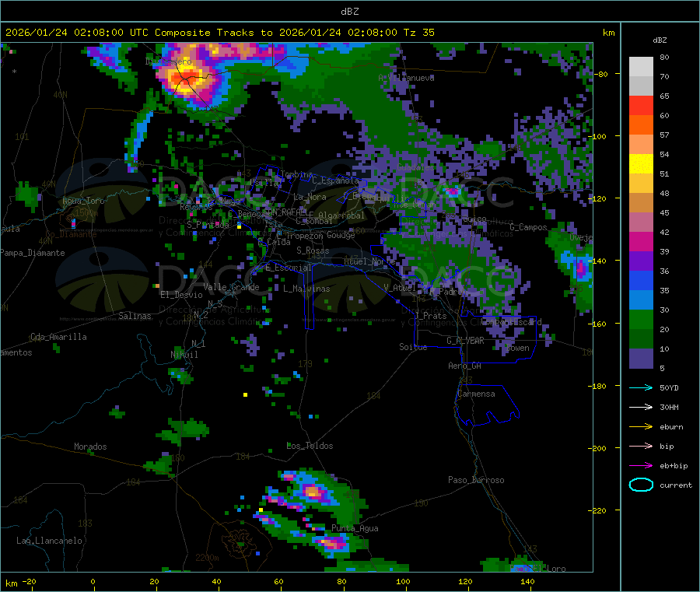Click the 'Aero_GA' map label
The image size is (700, 592).
click(x=465, y=366)
